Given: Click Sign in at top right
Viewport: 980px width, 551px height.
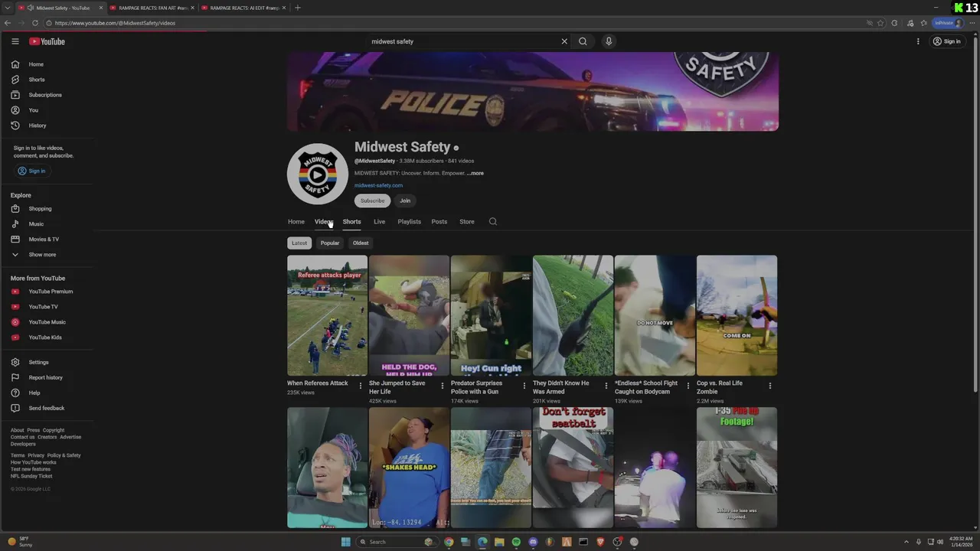Looking at the screenshot, I should click(947, 41).
